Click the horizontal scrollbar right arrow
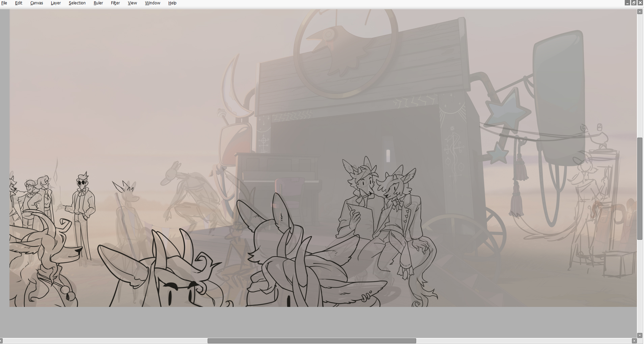This screenshot has width=644, height=344. [x=634, y=341]
